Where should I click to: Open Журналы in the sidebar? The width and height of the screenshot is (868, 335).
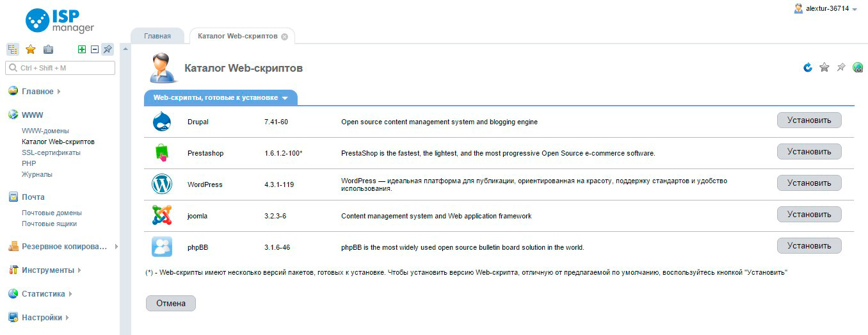coord(37,174)
